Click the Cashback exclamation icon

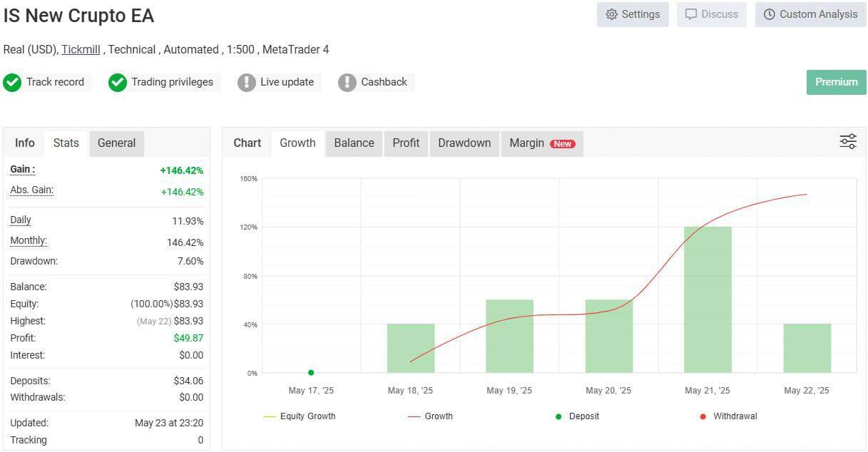click(x=347, y=83)
